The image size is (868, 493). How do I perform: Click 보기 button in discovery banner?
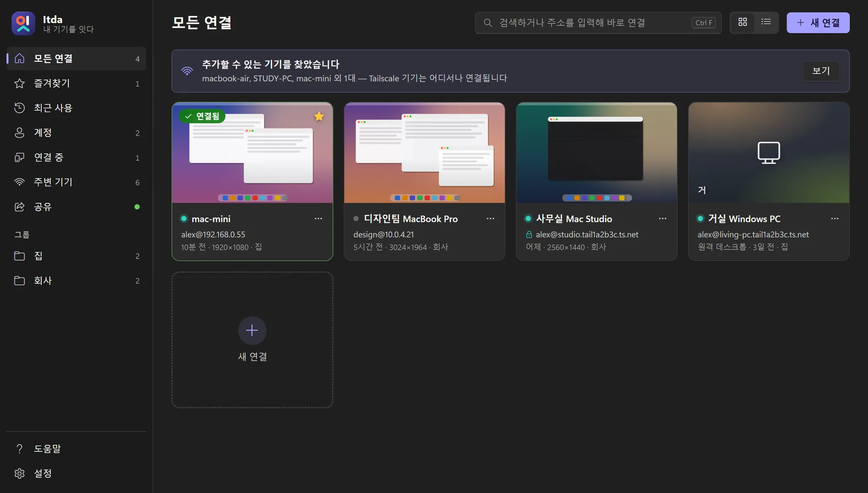821,71
